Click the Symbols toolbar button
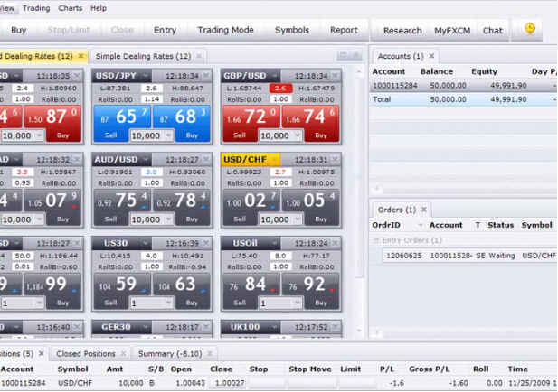Viewport: 558px width, 392px height. [292, 30]
